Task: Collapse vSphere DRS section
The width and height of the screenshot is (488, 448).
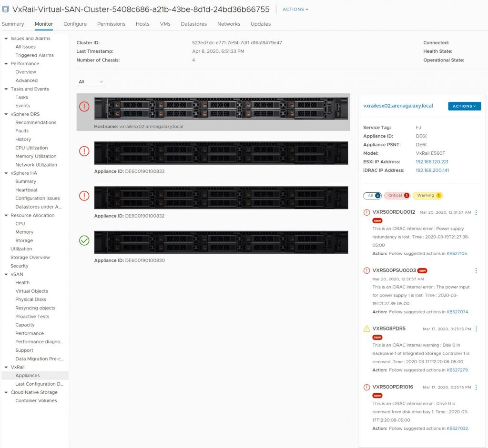Action: point(6,114)
